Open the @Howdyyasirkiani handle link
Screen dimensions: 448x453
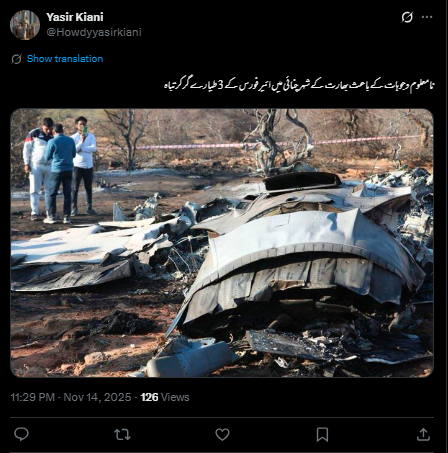[x=94, y=32]
